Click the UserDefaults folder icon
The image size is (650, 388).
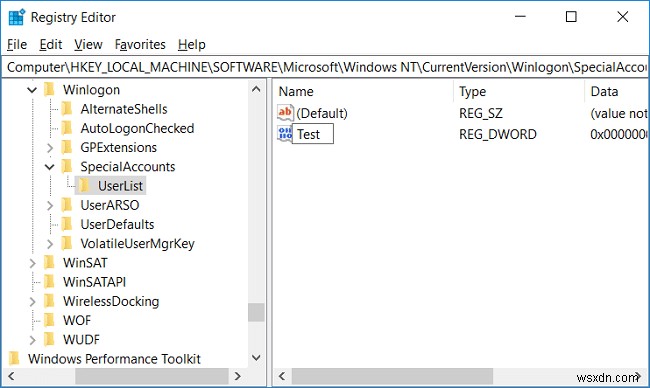tap(67, 224)
